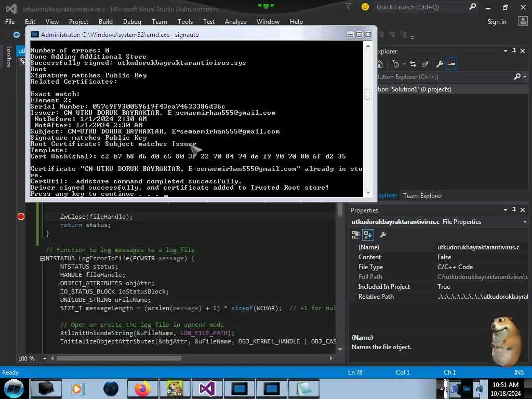532x399 pixels.
Task: Click the Navigate Backward arrow icon
Action: click(16, 35)
